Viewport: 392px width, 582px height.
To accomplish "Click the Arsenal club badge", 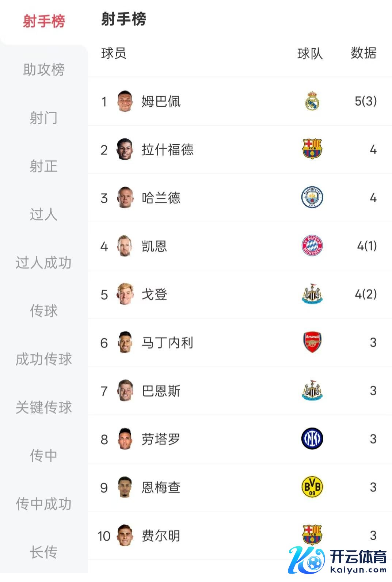I will (x=312, y=342).
